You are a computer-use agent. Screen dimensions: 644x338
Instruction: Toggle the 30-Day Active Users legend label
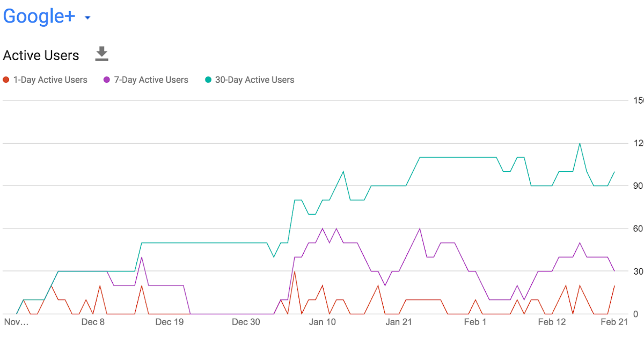254,80
